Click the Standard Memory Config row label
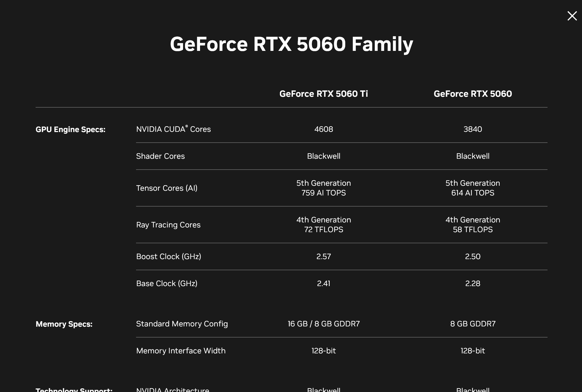The height and width of the screenshot is (392, 582). pyautogui.click(x=182, y=324)
